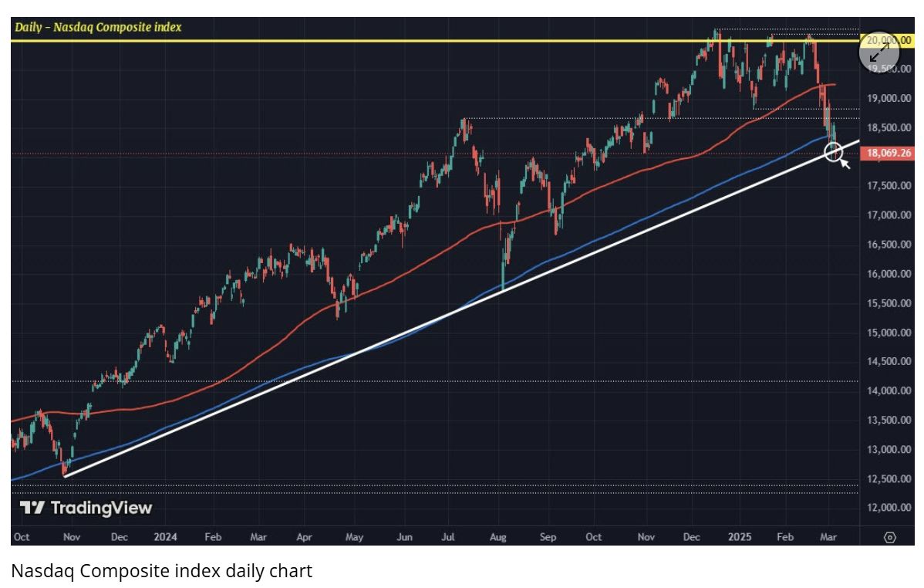This screenshot has width=924, height=588.
Task: Select the red 18,069.26 current price label
Action: pyautogui.click(x=889, y=154)
